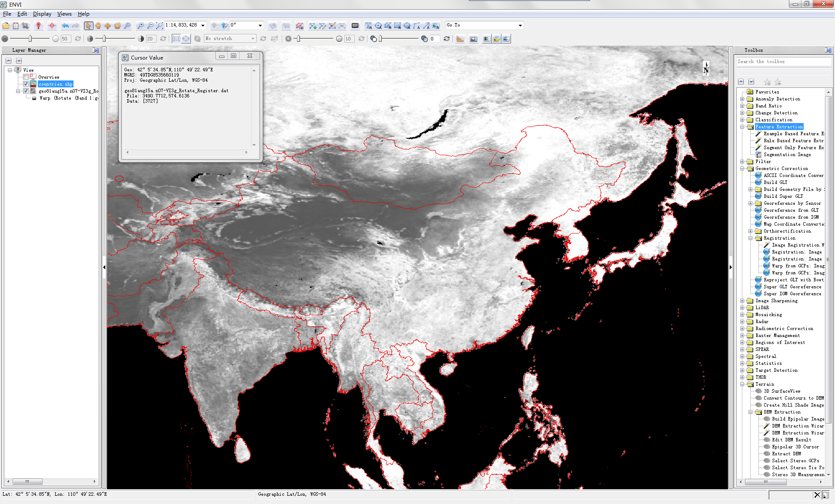This screenshot has height=504, width=835.
Task: Open the Help menu
Action: (83, 14)
